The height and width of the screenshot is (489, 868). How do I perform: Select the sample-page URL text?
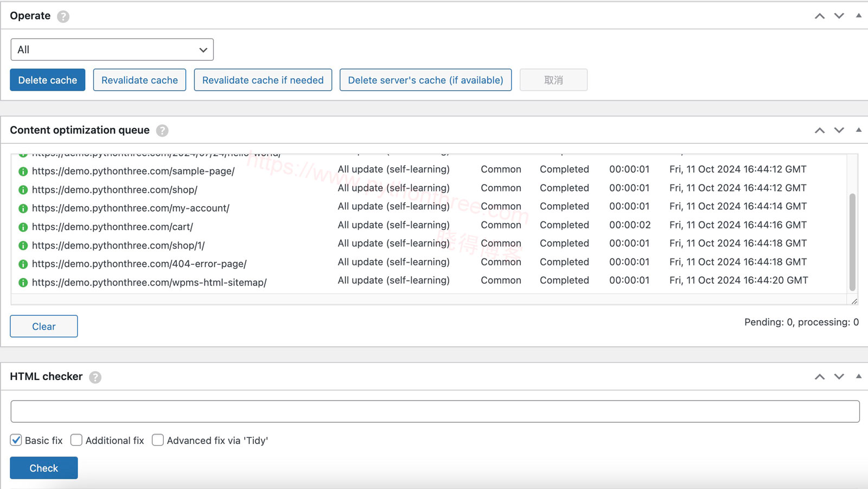coord(133,172)
